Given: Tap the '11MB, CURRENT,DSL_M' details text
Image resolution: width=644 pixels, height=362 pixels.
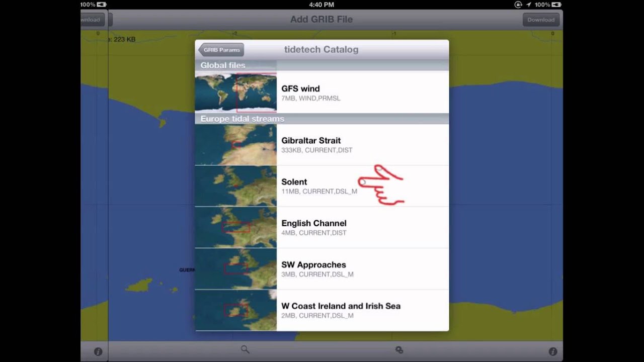Looking at the screenshot, I should 319,191.
